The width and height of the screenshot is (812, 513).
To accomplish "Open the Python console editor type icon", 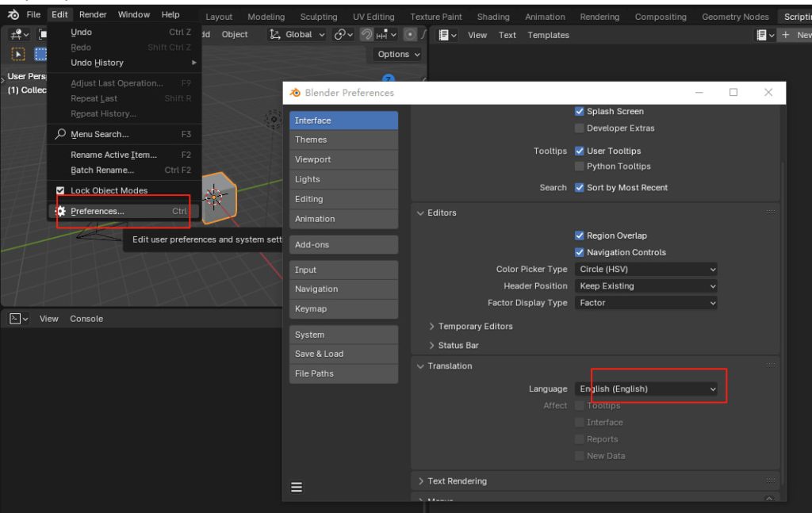I will click(x=19, y=319).
